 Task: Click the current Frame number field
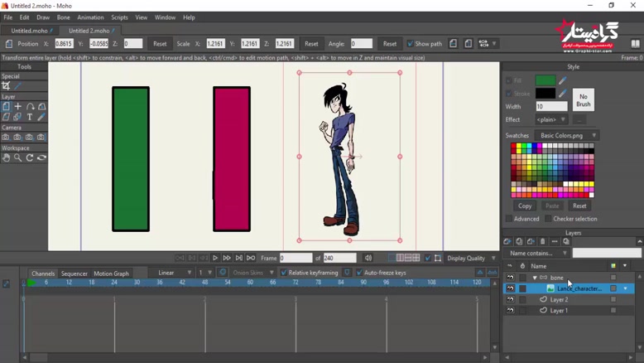point(296,258)
